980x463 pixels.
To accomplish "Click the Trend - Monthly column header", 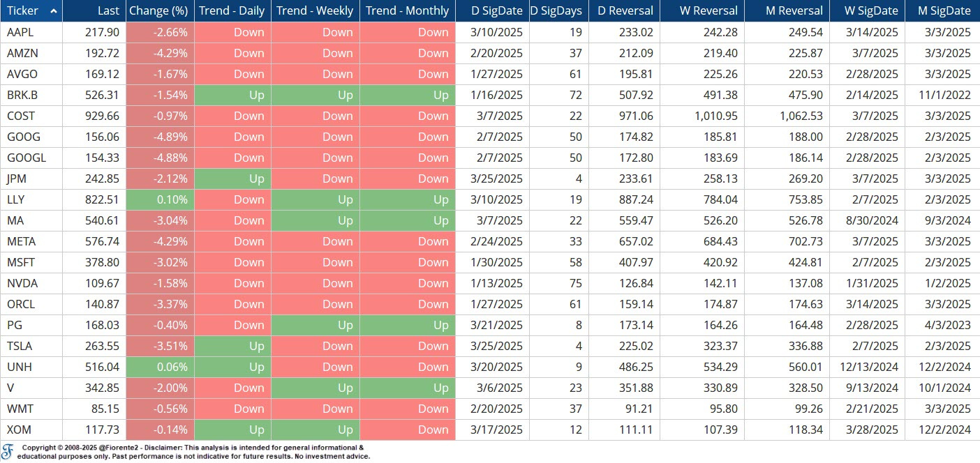I will (408, 11).
